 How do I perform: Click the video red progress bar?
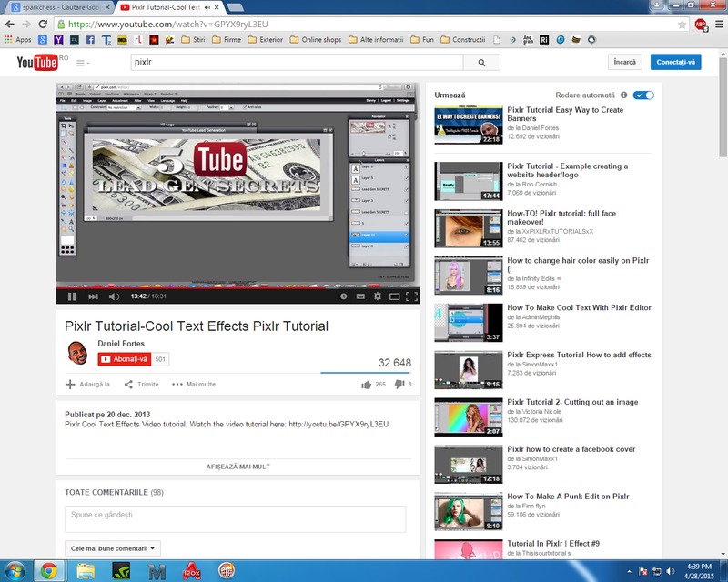(238, 287)
